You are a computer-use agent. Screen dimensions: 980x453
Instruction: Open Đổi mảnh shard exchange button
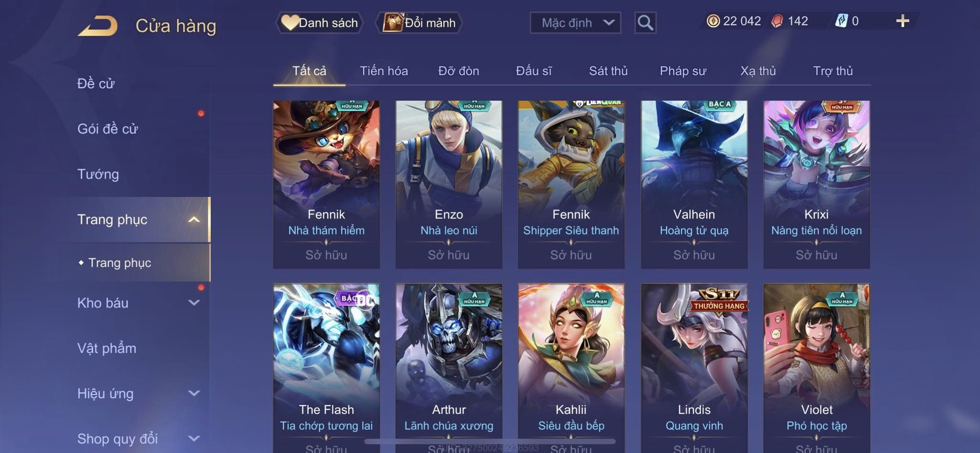(x=419, y=23)
